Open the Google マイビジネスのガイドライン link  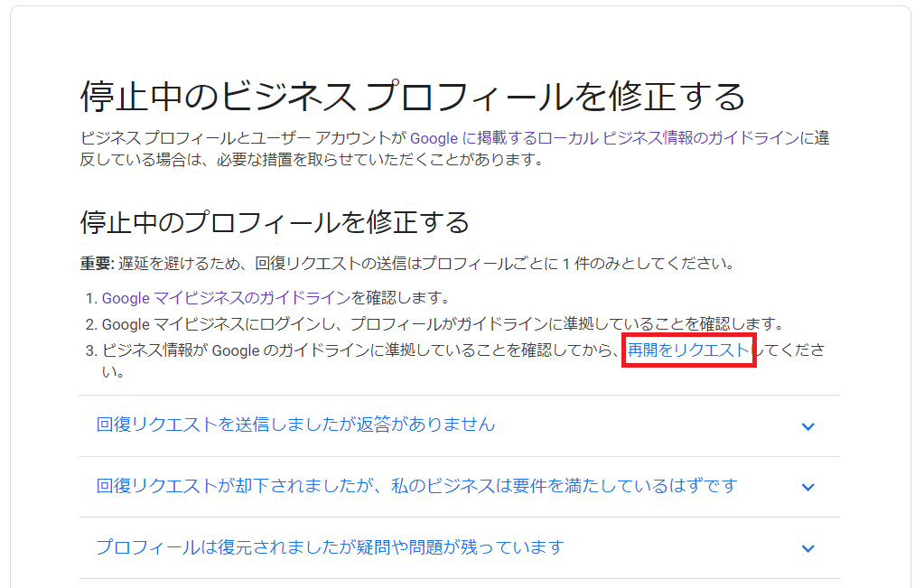coord(227,298)
